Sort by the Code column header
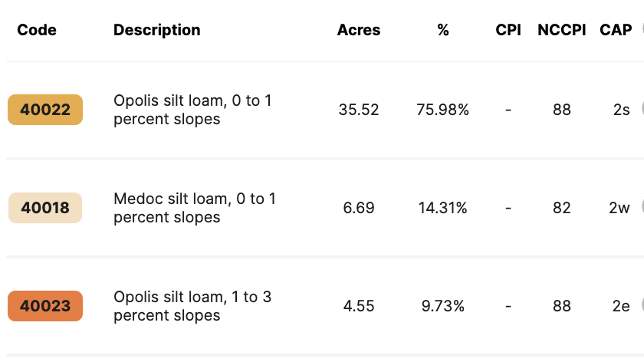644x362 pixels. pos(37,30)
